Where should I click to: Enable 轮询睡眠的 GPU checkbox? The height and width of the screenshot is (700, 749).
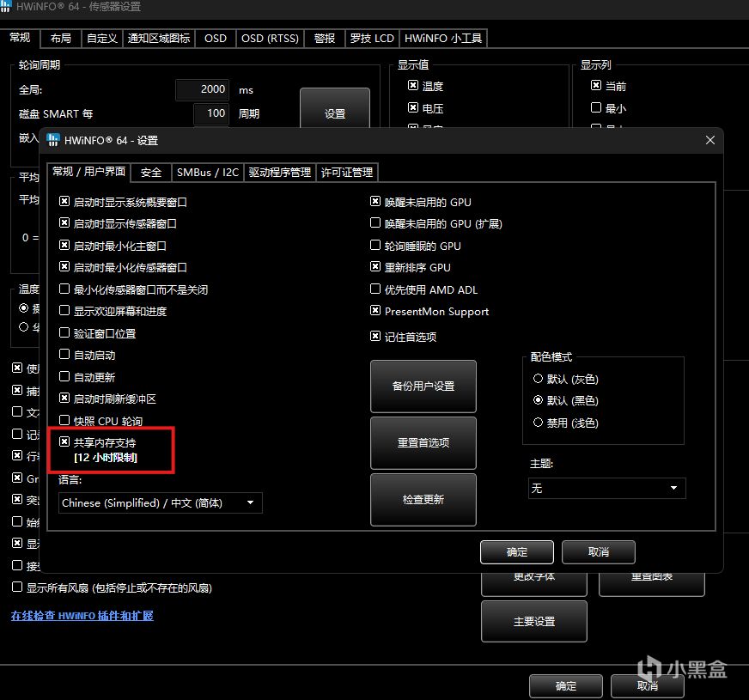(x=375, y=246)
